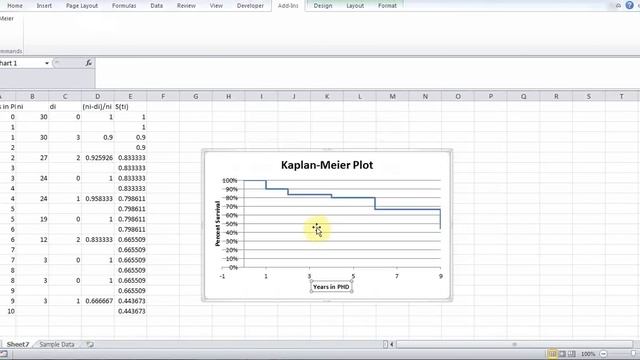
Task: Click the 50% label on chart vertical axis
Action: point(231,224)
